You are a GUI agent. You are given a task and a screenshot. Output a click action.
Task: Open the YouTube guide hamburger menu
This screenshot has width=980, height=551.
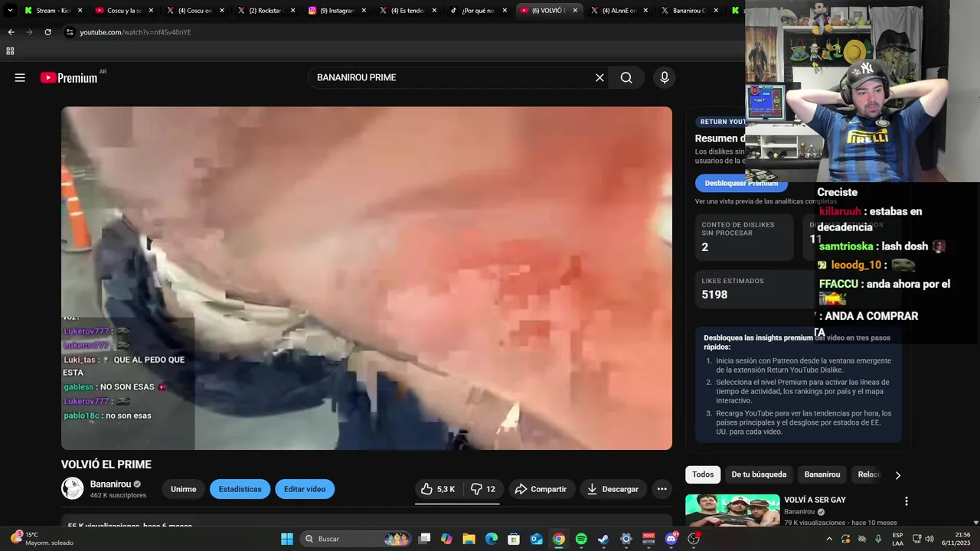tap(20, 77)
